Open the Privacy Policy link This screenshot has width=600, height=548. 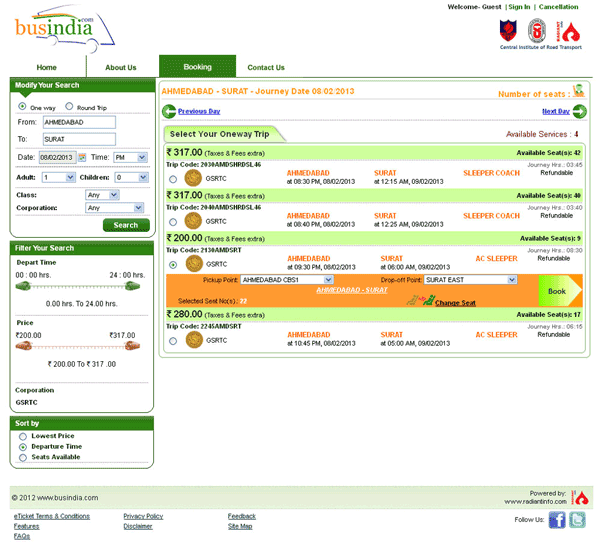click(143, 516)
